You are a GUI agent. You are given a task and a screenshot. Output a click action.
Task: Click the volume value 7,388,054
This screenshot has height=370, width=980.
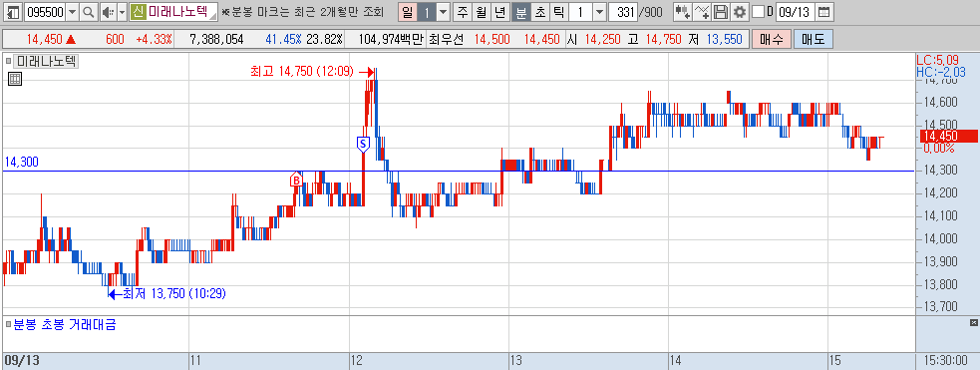[x=216, y=39]
